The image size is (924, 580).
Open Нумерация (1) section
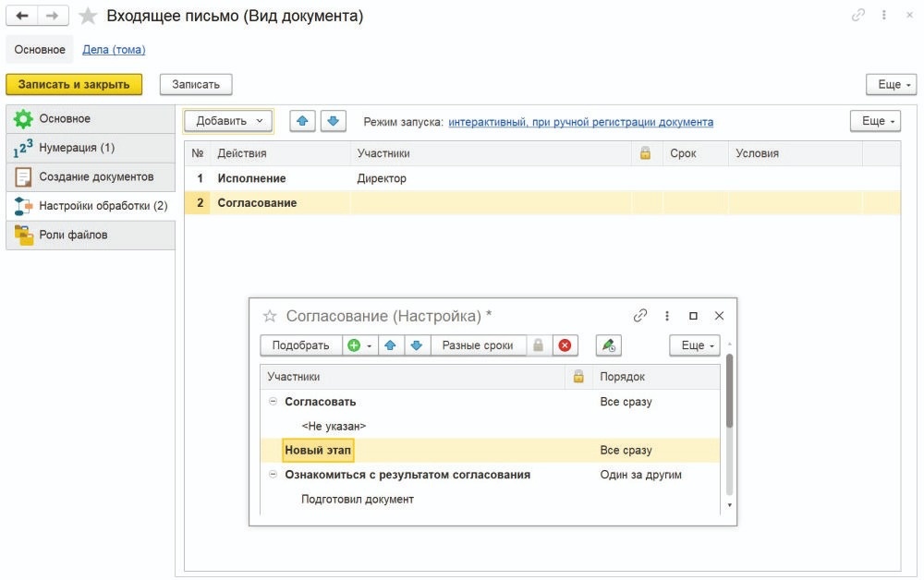(91, 148)
